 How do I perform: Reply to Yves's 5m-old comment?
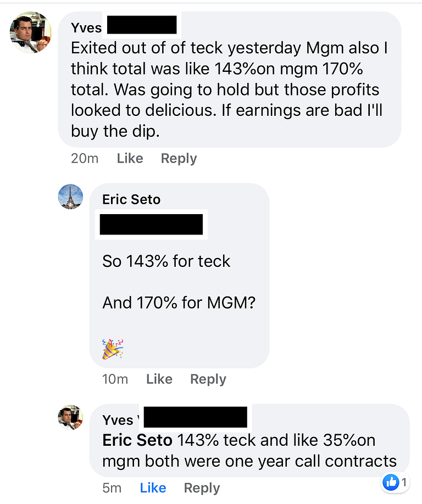pyautogui.click(x=202, y=488)
